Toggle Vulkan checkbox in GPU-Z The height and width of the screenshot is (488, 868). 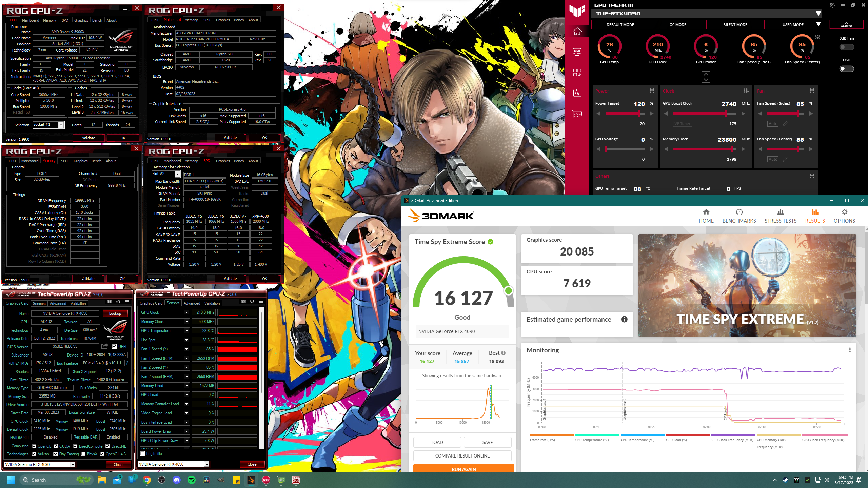[x=34, y=454]
